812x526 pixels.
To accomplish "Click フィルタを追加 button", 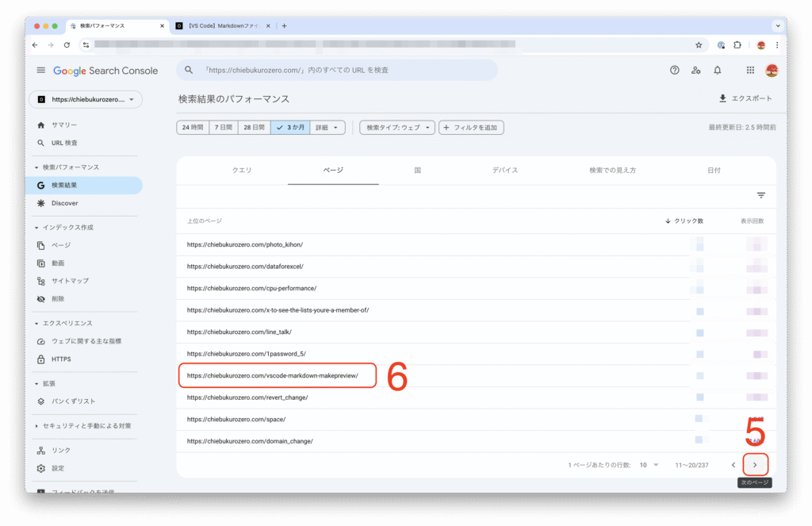I will pos(471,128).
